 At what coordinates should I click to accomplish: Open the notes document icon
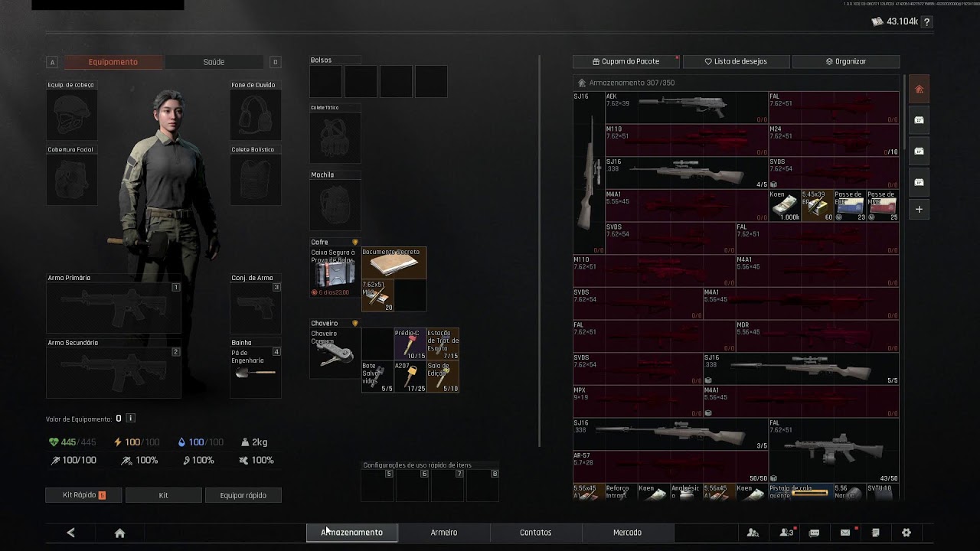(876, 533)
